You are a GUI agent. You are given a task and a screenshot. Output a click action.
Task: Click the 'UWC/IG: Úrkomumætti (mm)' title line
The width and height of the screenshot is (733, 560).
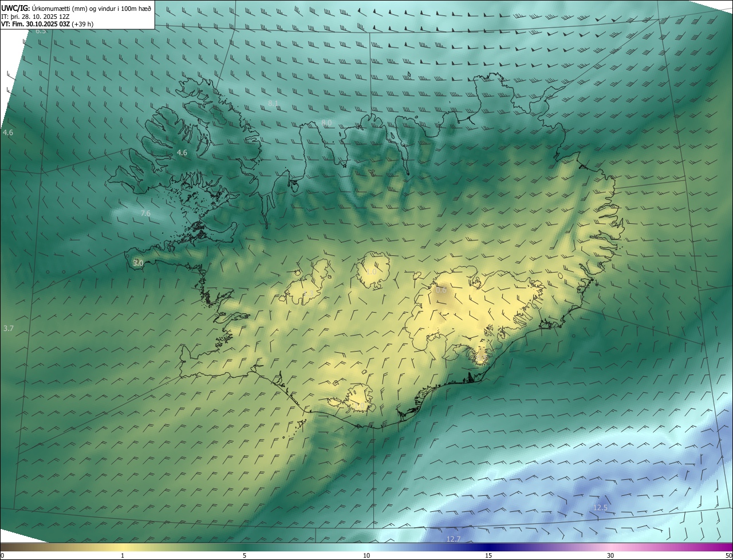tap(76, 8)
